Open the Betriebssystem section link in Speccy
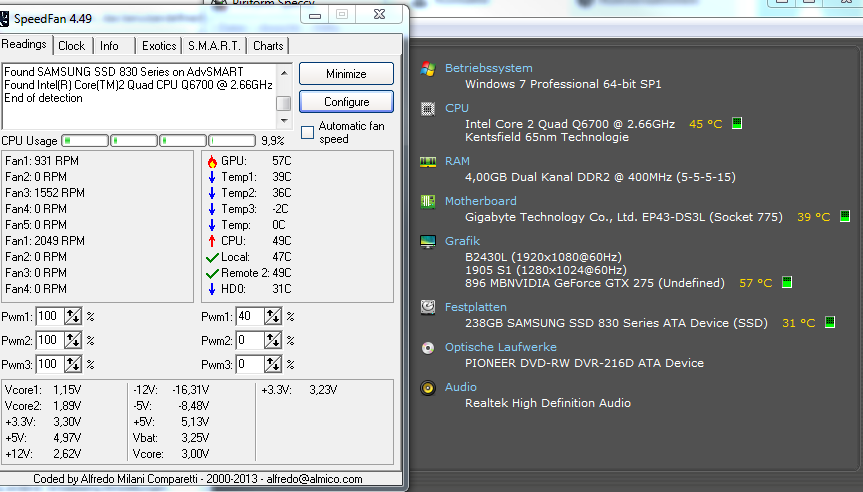 point(489,68)
